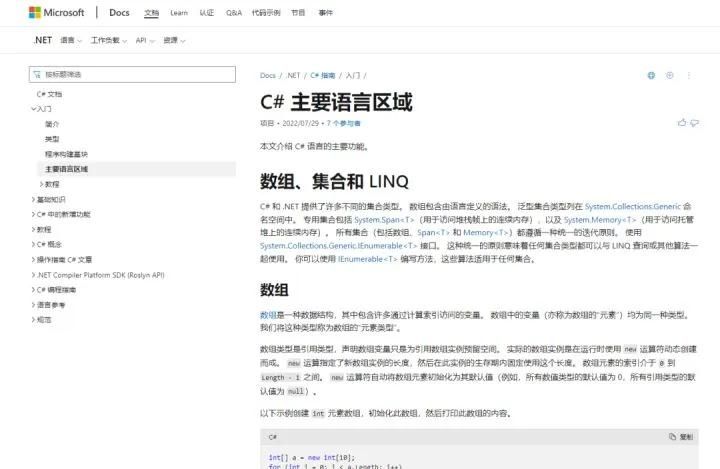Go to the 认证 menu item
The image size is (720, 469).
tap(207, 13)
